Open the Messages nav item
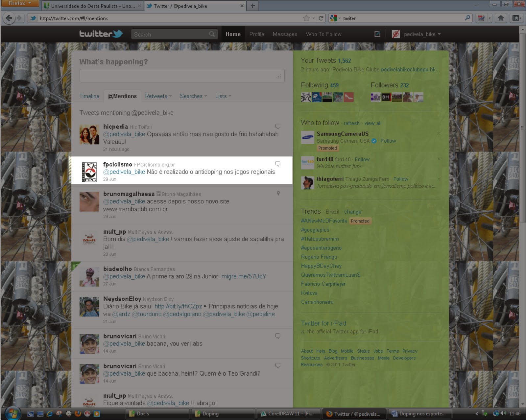Viewport: 526px width, 420px height. click(285, 34)
